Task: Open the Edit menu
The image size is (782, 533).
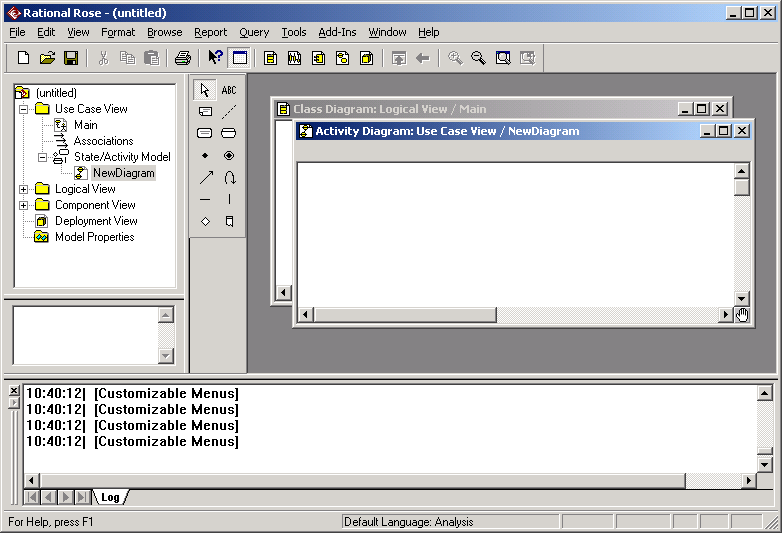Action: click(46, 32)
